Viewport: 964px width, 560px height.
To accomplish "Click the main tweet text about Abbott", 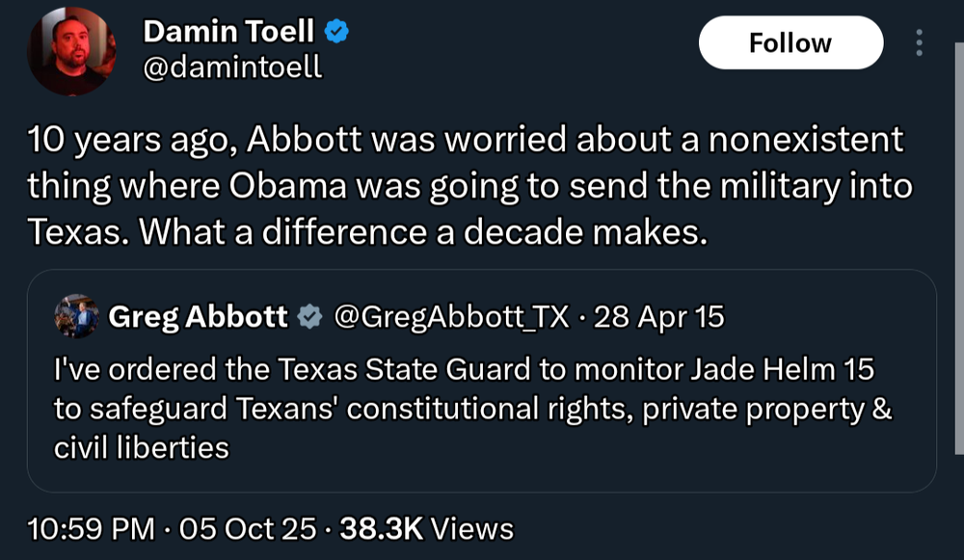I will [468, 186].
